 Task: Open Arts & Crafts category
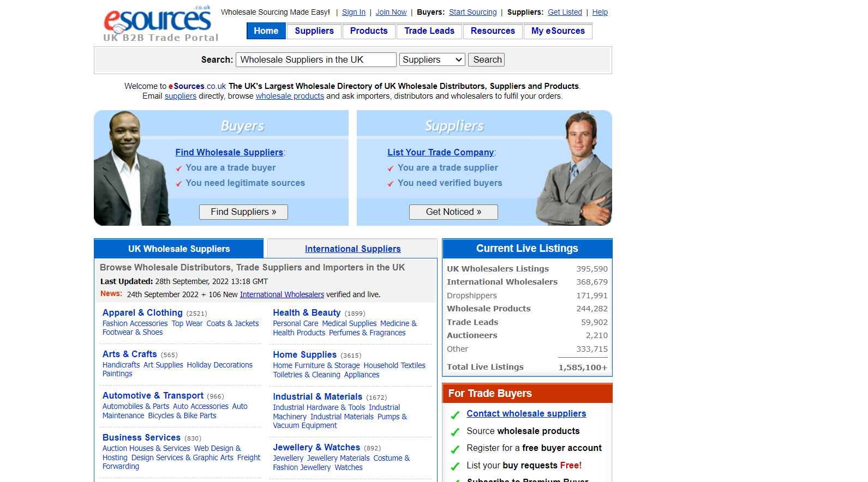point(130,354)
